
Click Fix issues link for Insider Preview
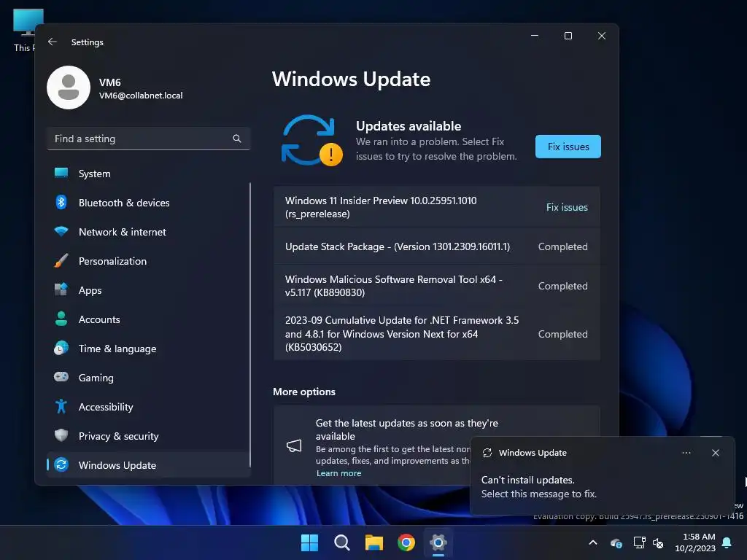[x=567, y=207]
